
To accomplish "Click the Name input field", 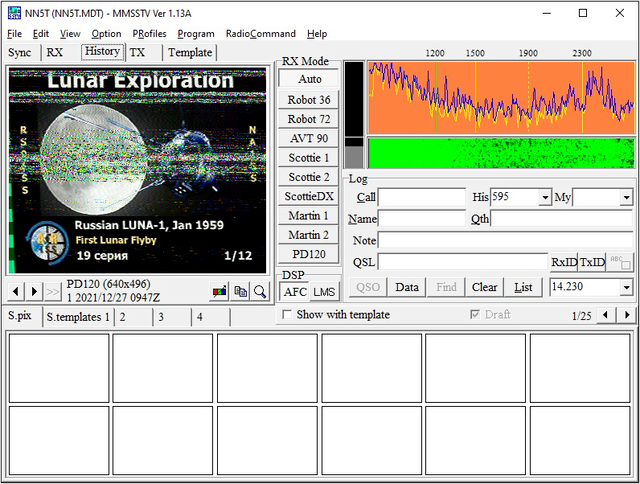I will (x=422, y=219).
